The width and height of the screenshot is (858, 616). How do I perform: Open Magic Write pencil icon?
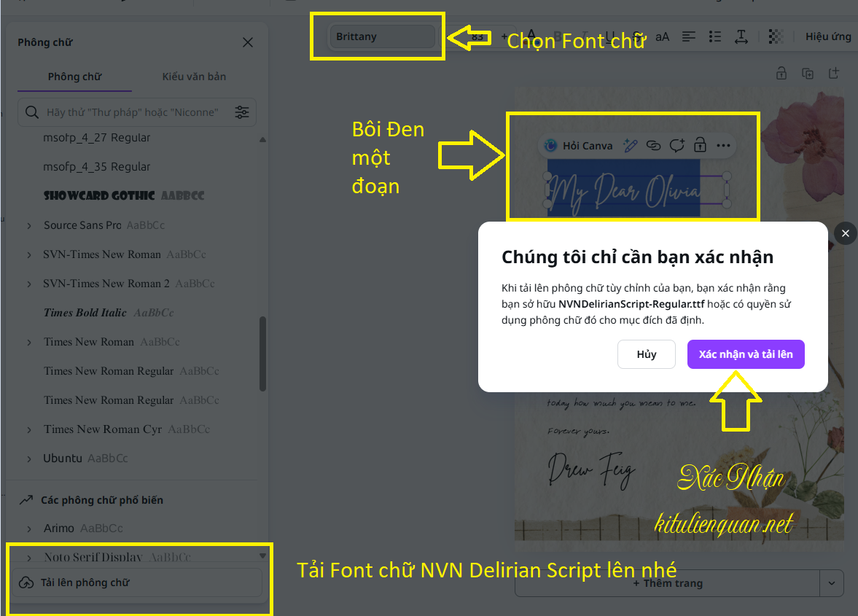coord(631,146)
